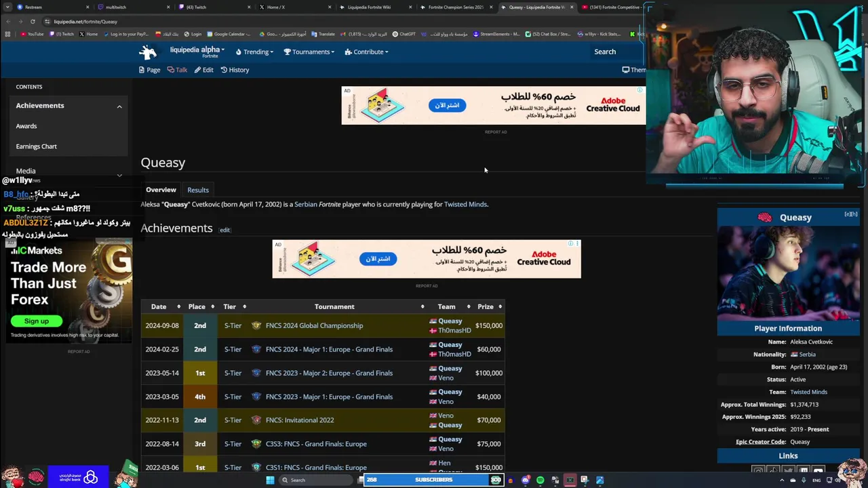Open the ChatGPT bookmark

point(403,34)
